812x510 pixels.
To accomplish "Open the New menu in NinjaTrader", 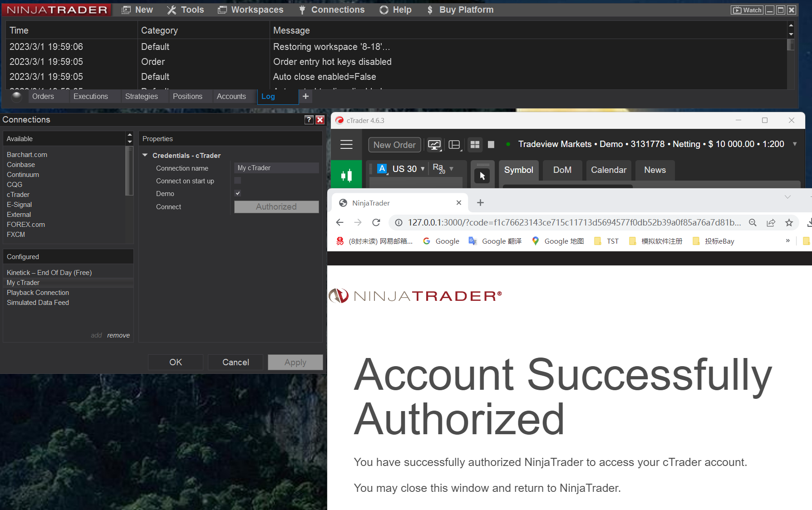I will [138, 10].
